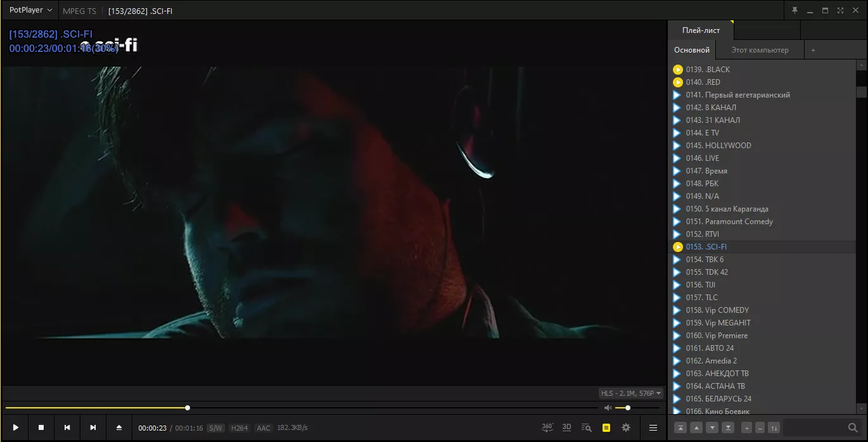Pin the player window on top
The width and height of the screenshot is (868, 442).
click(x=795, y=10)
